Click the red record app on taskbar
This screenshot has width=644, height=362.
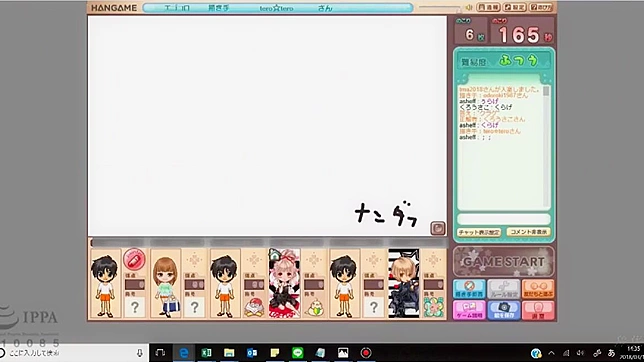point(366,353)
